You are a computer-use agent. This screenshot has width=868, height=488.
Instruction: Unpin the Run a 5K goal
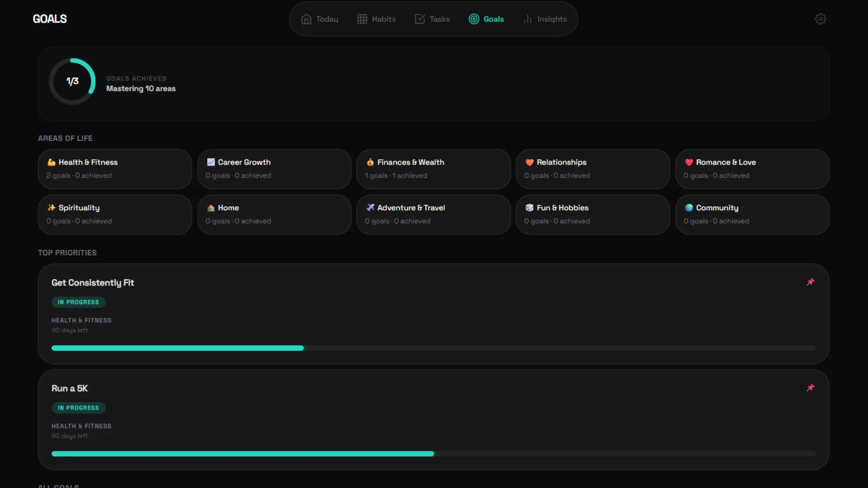tap(811, 388)
